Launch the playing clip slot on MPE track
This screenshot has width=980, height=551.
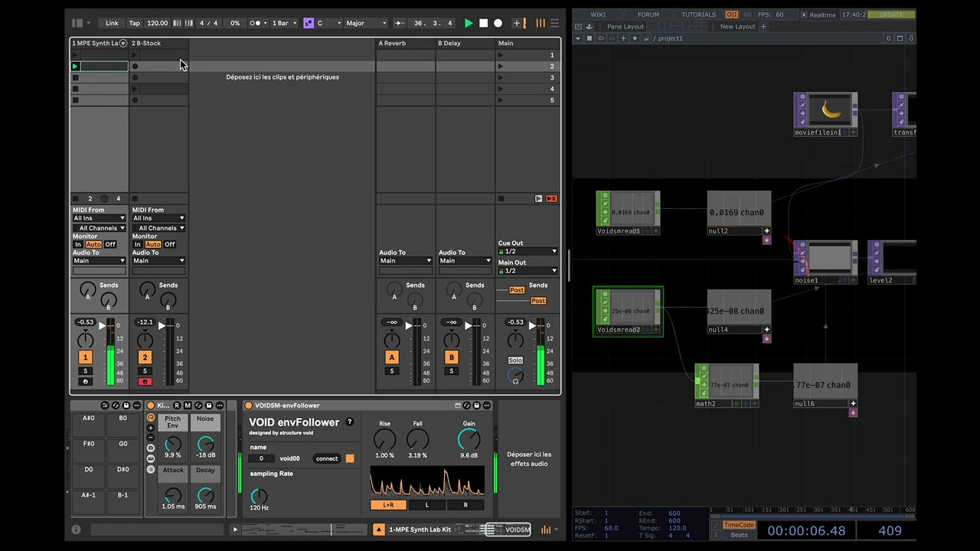point(75,67)
